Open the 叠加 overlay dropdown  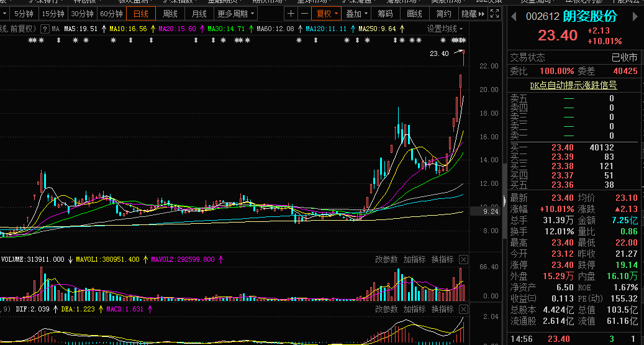[356, 14]
